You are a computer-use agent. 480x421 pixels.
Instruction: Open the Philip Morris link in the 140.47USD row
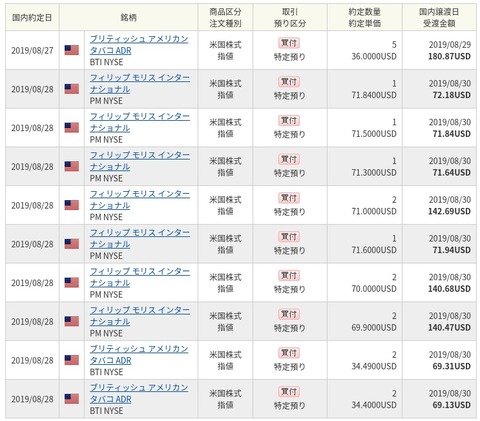point(140,316)
